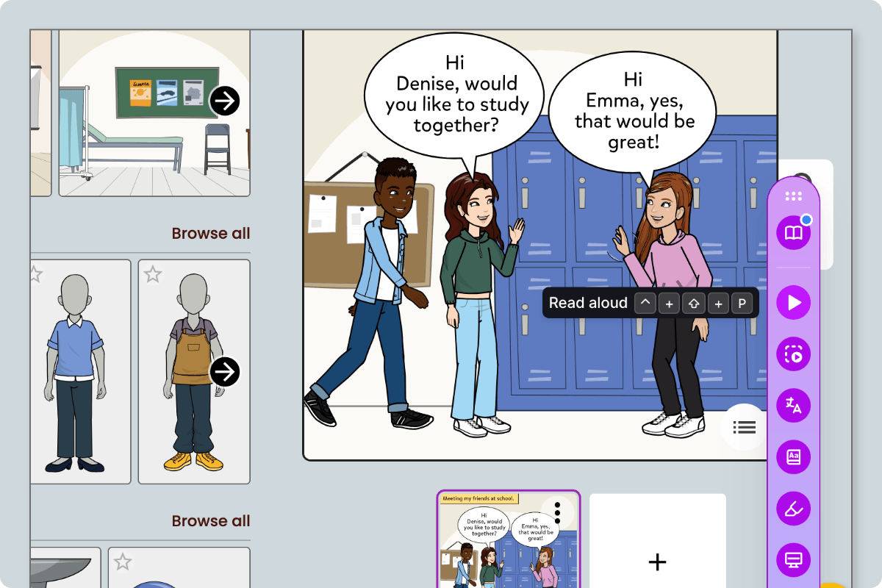Click Browse all under backgrounds

click(211, 234)
